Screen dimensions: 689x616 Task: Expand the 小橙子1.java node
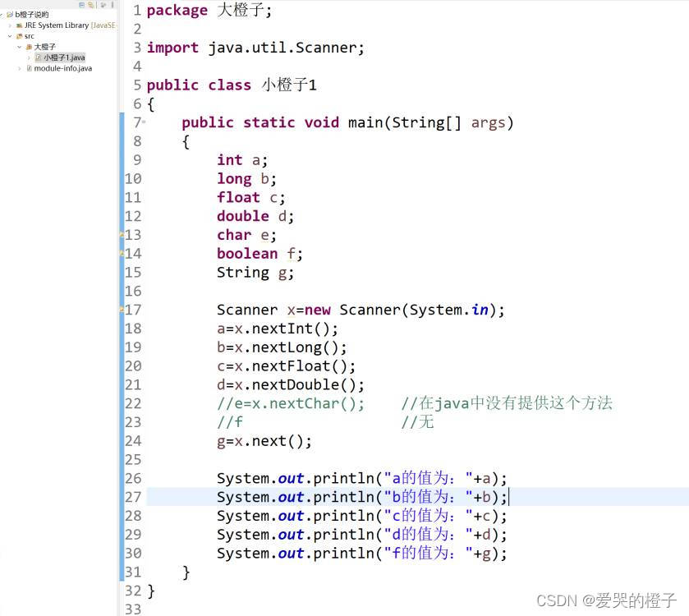click(29, 57)
